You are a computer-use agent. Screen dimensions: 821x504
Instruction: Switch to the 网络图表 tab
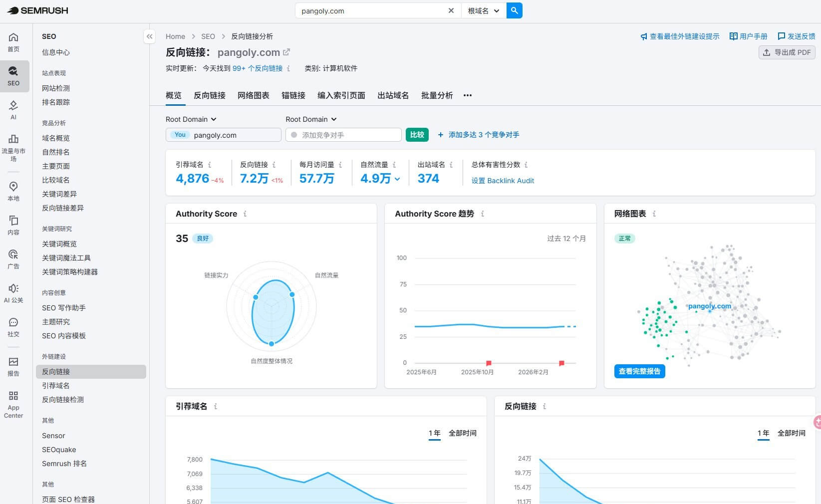[254, 95]
